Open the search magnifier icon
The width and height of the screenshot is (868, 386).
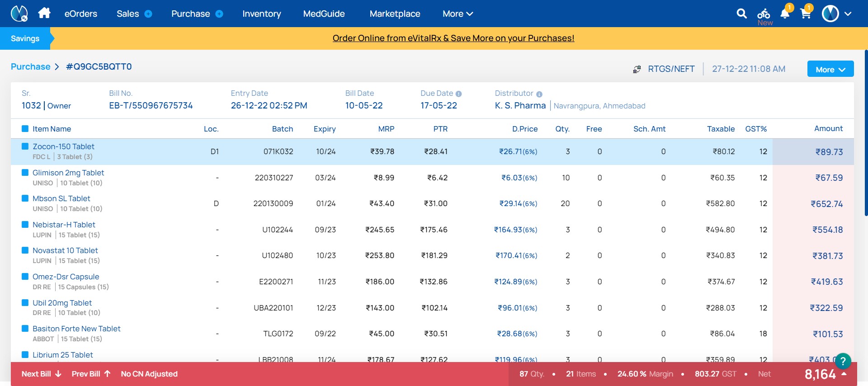pyautogui.click(x=741, y=14)
